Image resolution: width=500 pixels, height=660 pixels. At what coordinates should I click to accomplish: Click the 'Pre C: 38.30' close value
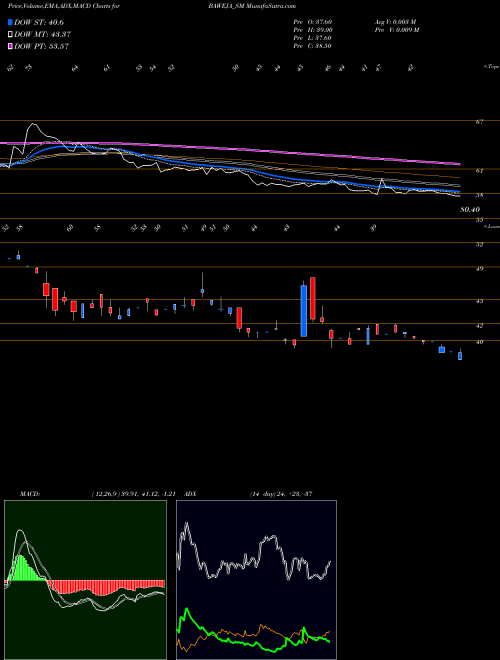[x=313, y=46]
